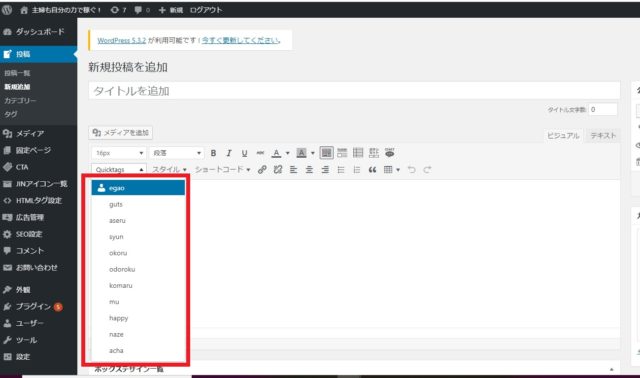The image size is (640, 378).
Task: Insert a link with chain icon
Action: tap(262, 169)
